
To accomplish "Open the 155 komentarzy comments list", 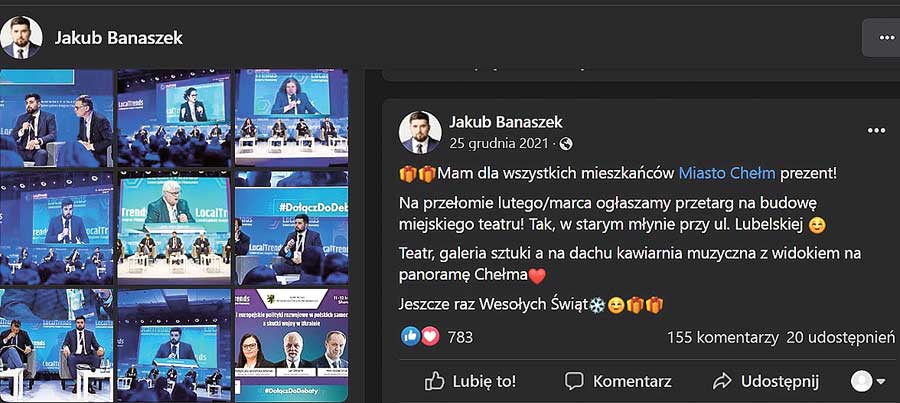I will (723, 338).
